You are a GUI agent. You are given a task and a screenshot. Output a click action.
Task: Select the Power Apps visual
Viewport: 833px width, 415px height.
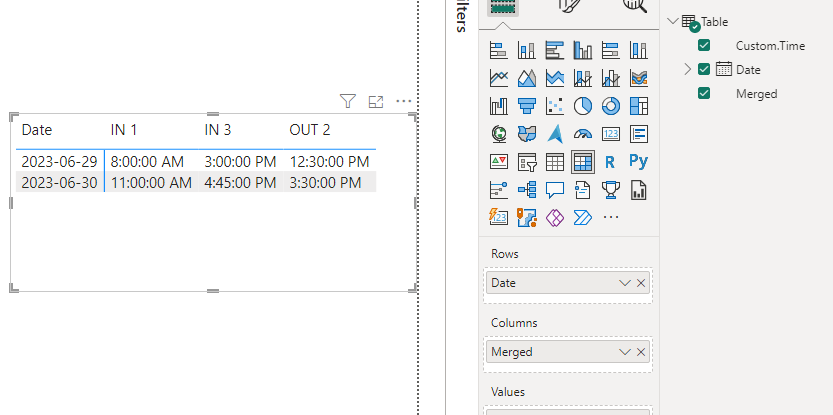pos(555,217)
